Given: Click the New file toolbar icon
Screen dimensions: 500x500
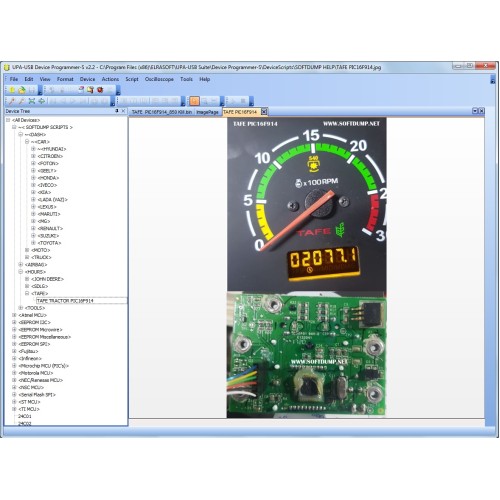Looking at the screenshot, I should (x=12, y=90).
